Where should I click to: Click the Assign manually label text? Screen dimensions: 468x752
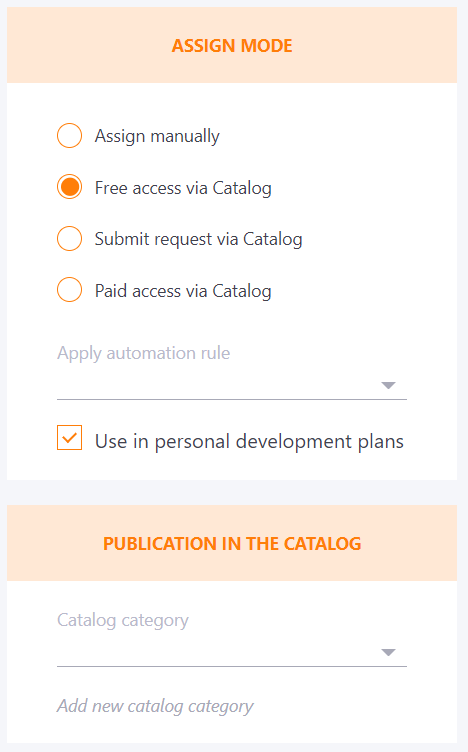coord(157,136)
